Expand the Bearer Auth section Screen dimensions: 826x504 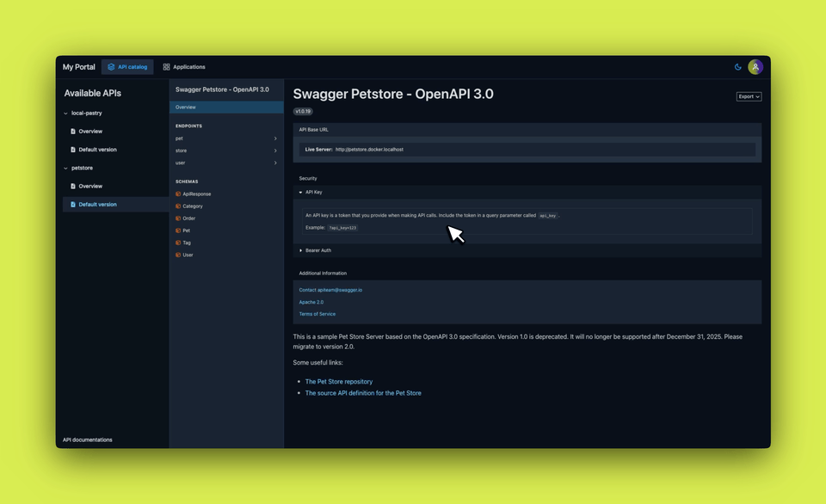point(301,250)
